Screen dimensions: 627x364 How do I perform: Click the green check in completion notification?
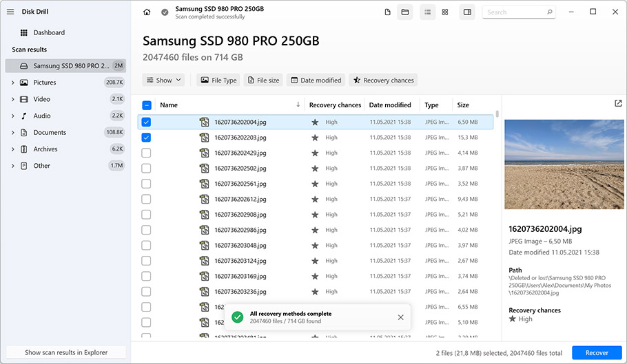pos(238,317)
